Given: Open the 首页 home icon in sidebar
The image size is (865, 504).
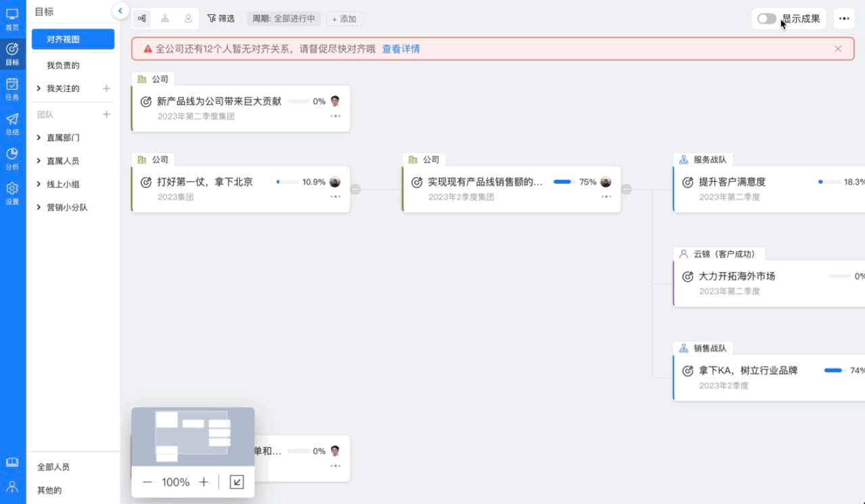Looking at the screenshot, I should (x=12, y=18).
